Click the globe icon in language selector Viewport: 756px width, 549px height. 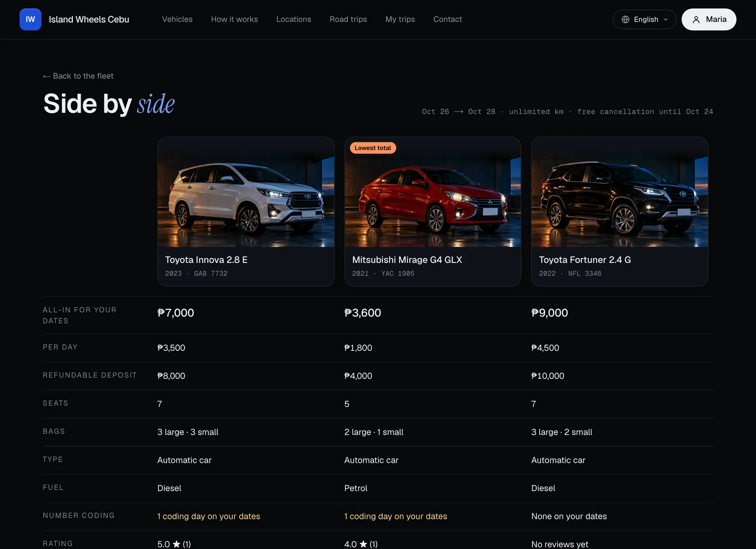[625, 19]
